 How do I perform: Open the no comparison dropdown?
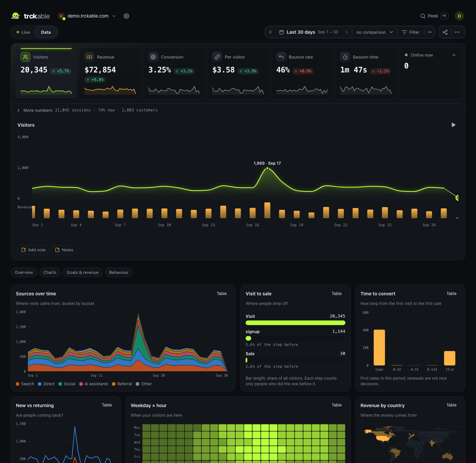[375, 32]
